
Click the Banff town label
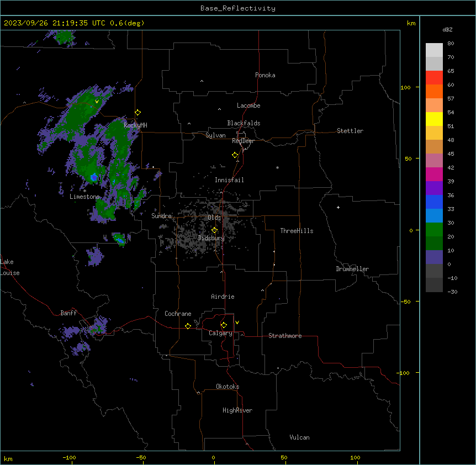tap(68, 313)
